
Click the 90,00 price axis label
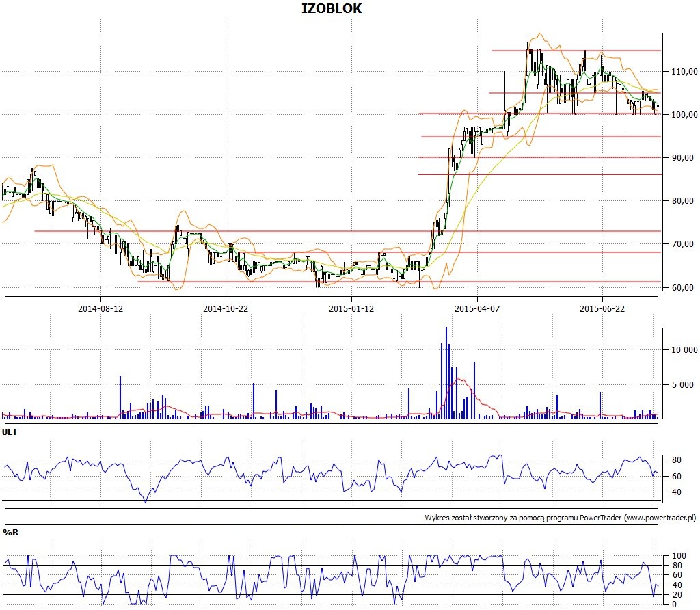point(683,158)
